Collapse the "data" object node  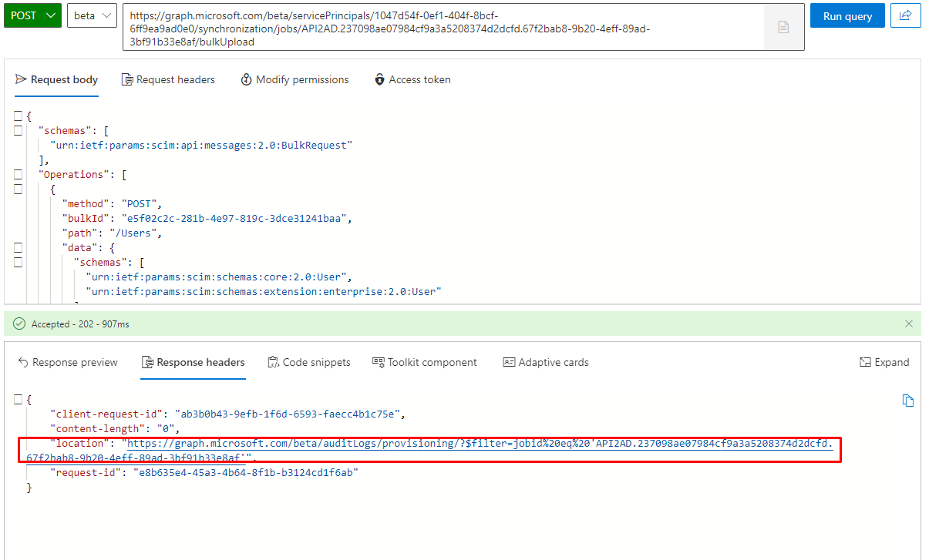click(18, 248)
